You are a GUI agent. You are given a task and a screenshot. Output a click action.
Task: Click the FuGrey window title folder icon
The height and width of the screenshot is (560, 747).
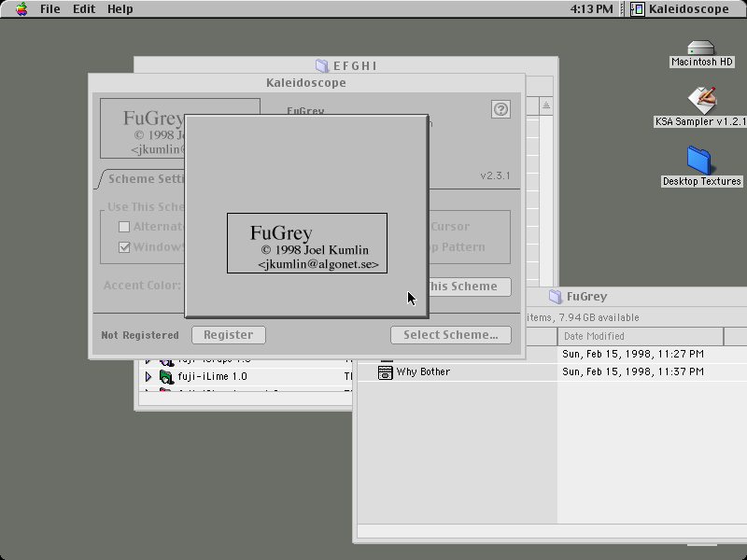click(556, 296)
